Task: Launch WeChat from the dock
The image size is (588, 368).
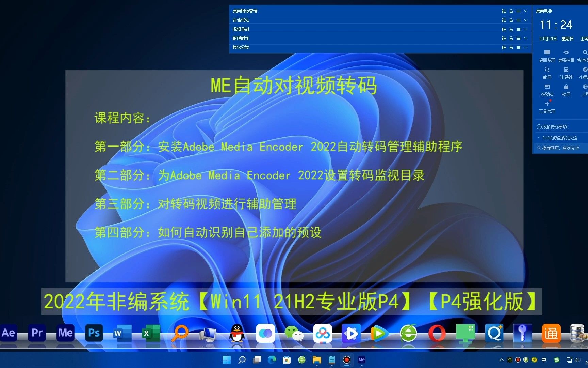Action: pos(294,334)
